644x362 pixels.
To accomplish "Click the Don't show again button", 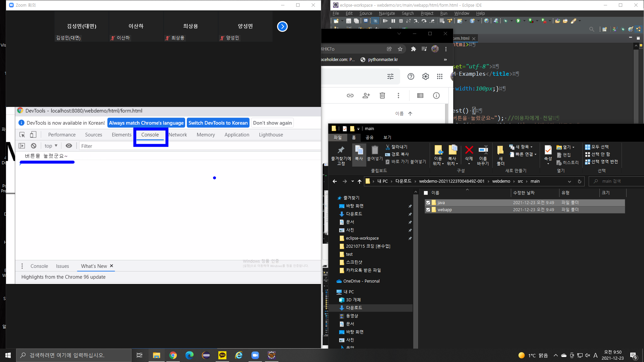I will pyautogui.click(x=272, y=123).
